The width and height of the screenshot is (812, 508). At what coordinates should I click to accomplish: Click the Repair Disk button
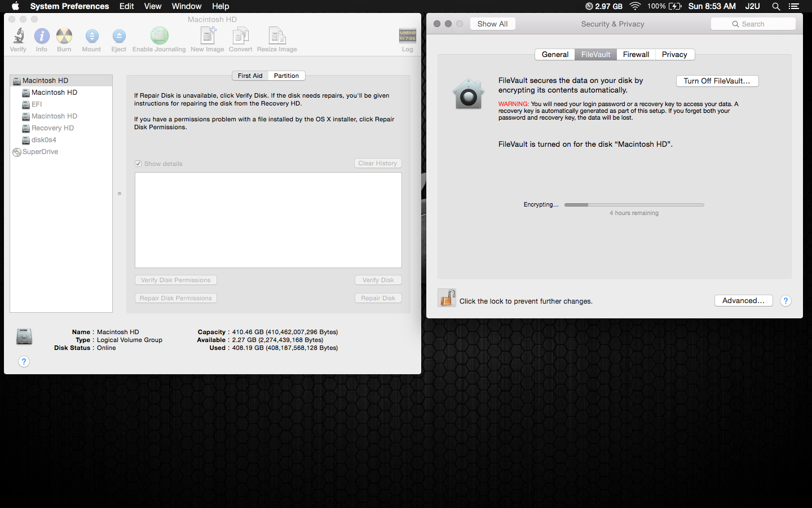pyautogui.click(x=378, y=298)
